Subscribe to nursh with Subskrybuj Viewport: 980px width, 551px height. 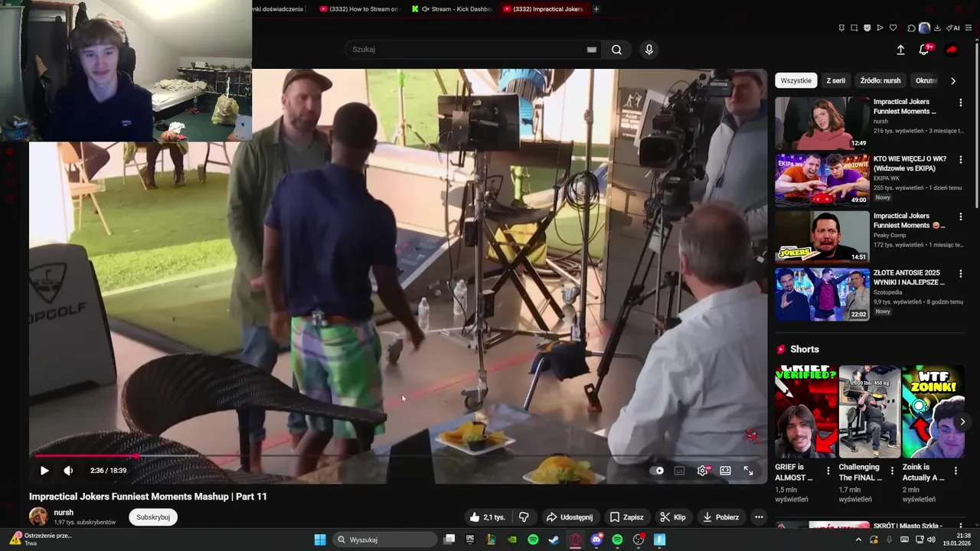(153, 517)
